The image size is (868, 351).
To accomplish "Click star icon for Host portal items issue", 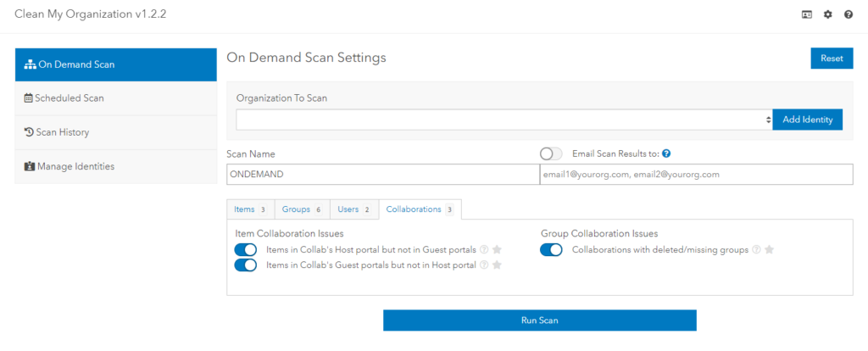I will (x=498, y=250).
